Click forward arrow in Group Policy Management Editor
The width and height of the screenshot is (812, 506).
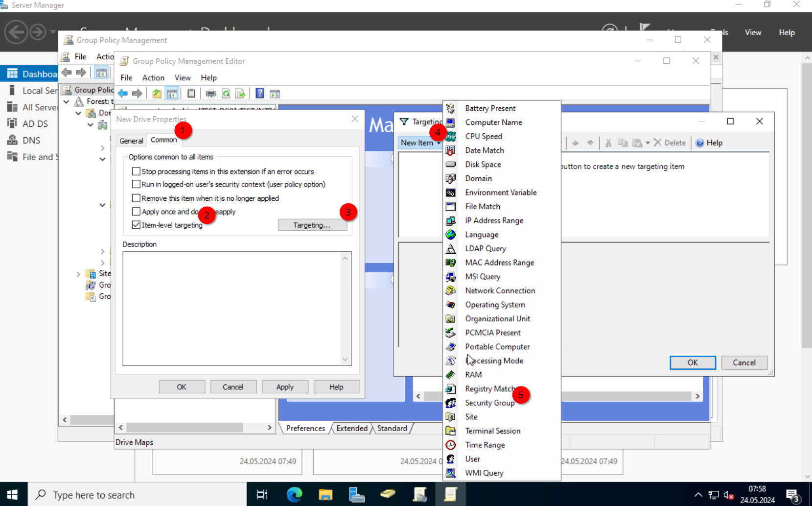137,94
